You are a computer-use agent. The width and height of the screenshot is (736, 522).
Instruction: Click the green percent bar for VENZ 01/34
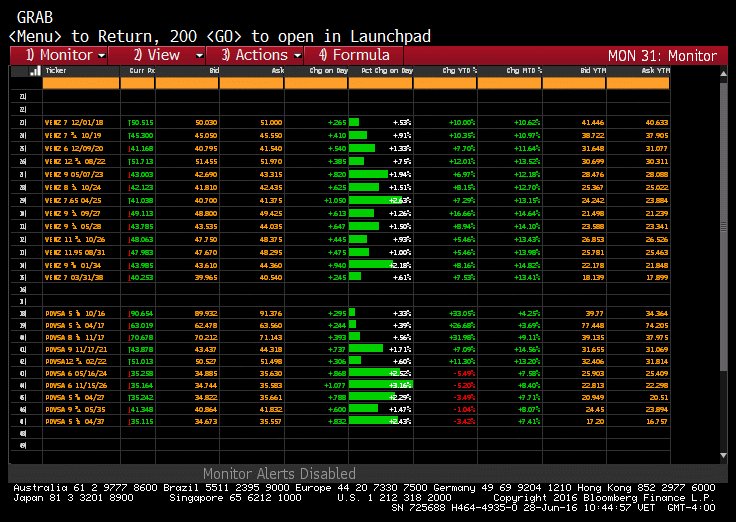[371, 265]
